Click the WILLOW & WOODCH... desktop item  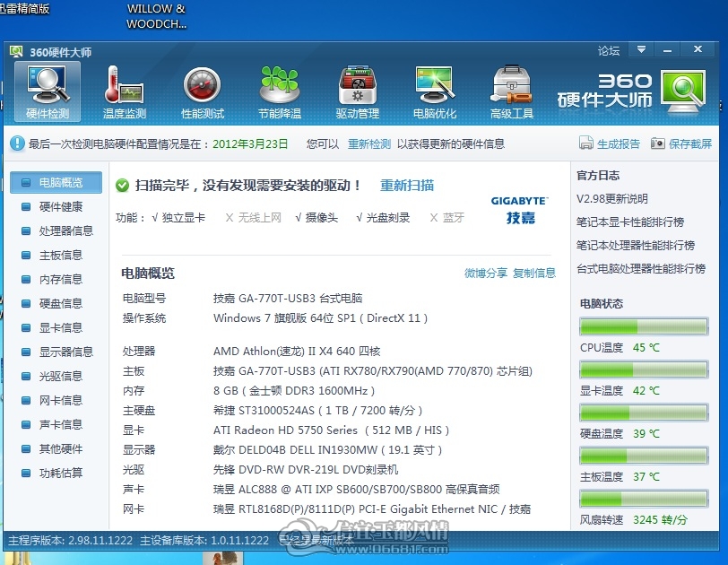point(157,16)
